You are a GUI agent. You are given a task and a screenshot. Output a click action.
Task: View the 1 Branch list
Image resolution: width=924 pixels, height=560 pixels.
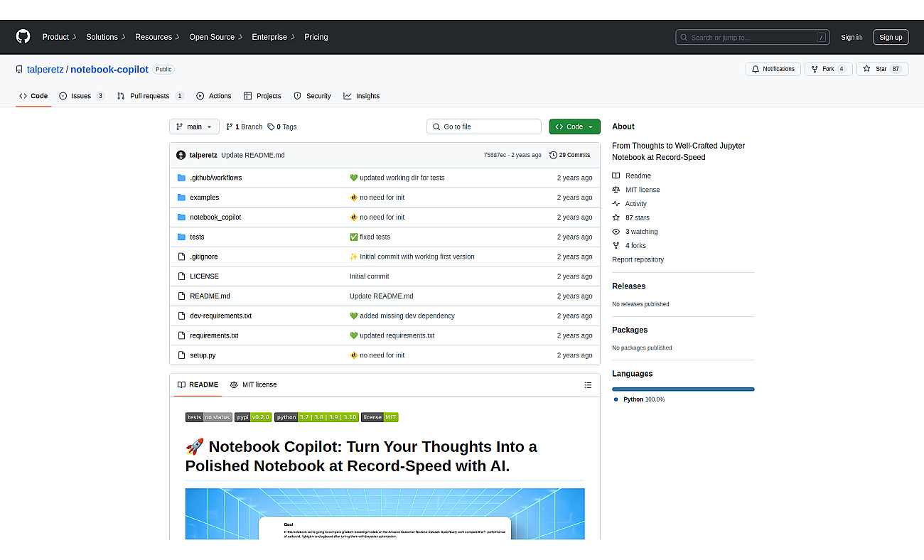245,126
